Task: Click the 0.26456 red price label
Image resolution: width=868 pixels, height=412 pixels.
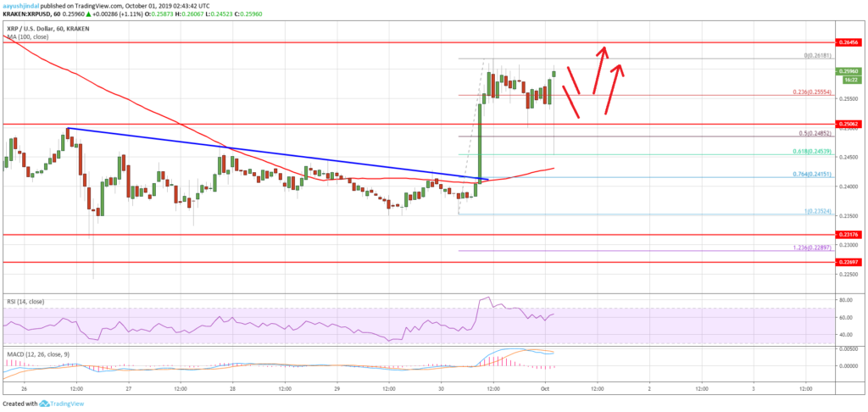Action: (x=851, y=42)
